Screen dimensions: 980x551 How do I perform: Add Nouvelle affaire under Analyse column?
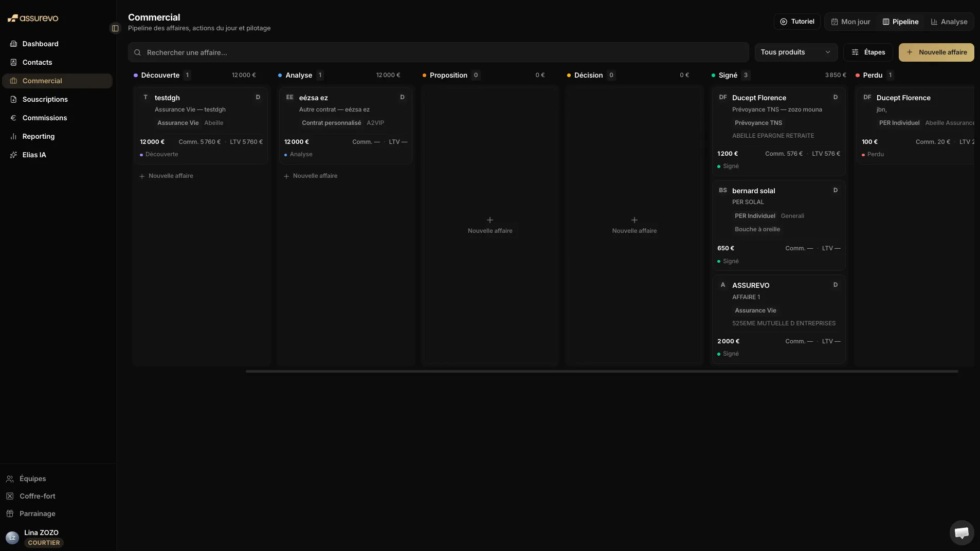click(x=311, y=176)
